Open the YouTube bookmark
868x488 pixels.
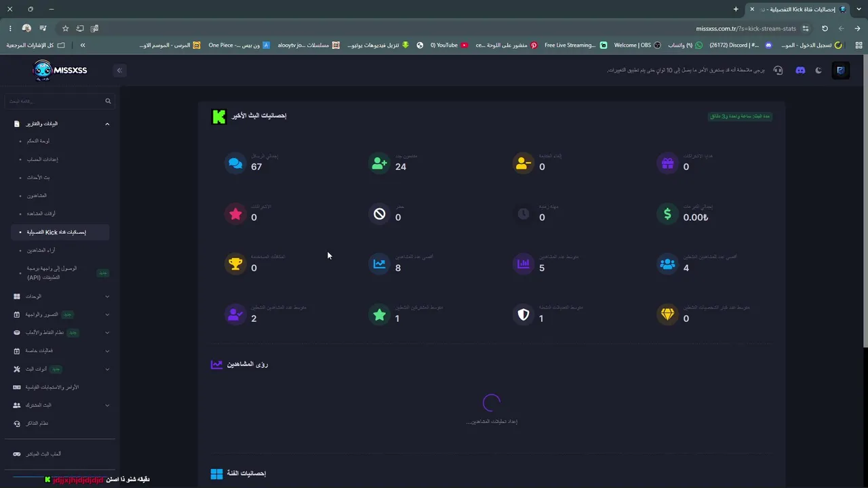coord(448,45)
